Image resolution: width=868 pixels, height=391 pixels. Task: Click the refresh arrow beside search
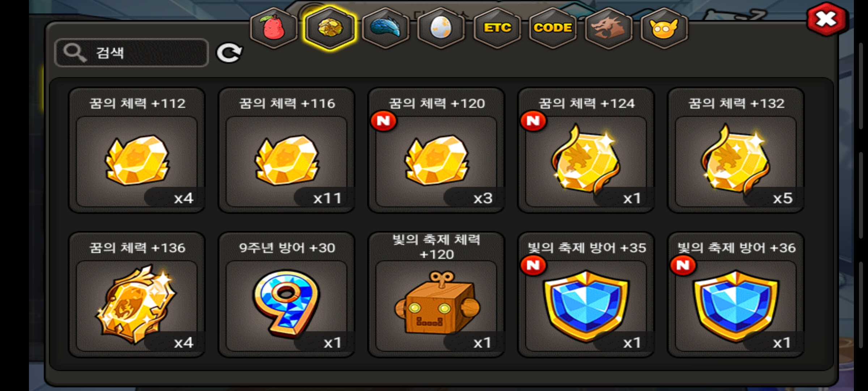(x=229, y=53)
